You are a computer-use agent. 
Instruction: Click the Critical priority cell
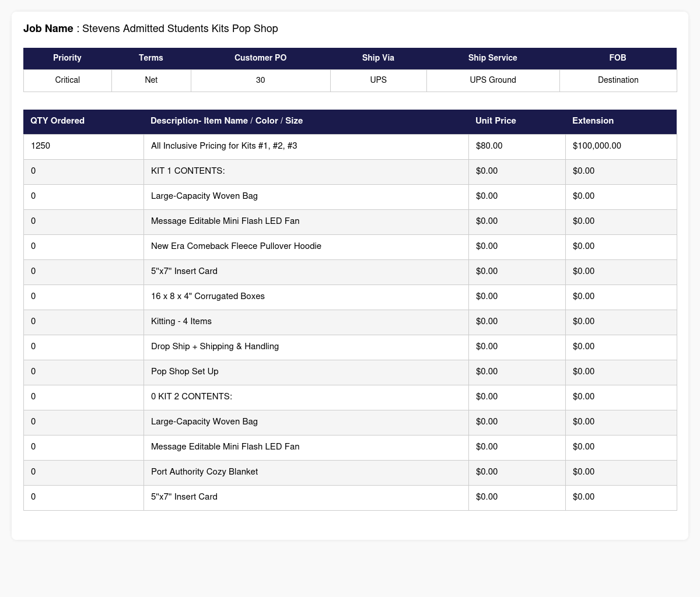pyautogui.click(x=67, y=80)
